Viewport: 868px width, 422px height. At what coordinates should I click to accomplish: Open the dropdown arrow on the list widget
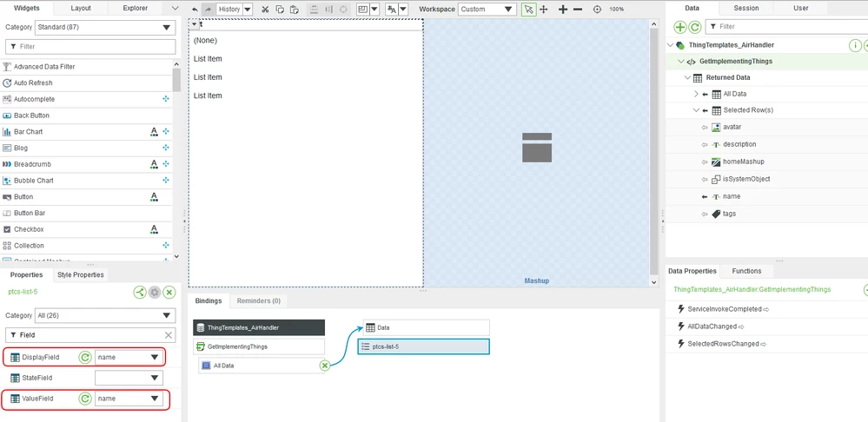195,24
